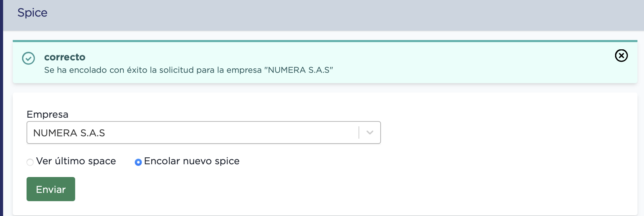Click the teal top border of the alert
644x216 pixels.
tap(325, 41)
